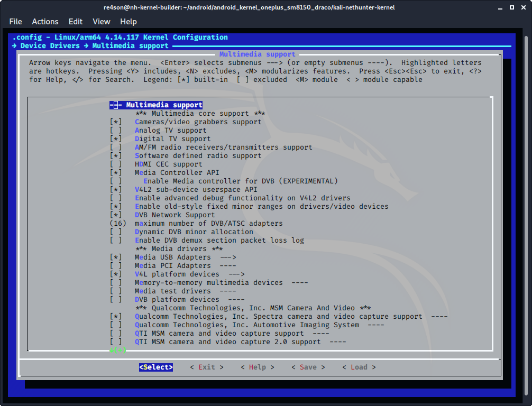Maximize the terminal window
Image resolution: width=532 pixels, height=406 pixels.
(511, 7)
